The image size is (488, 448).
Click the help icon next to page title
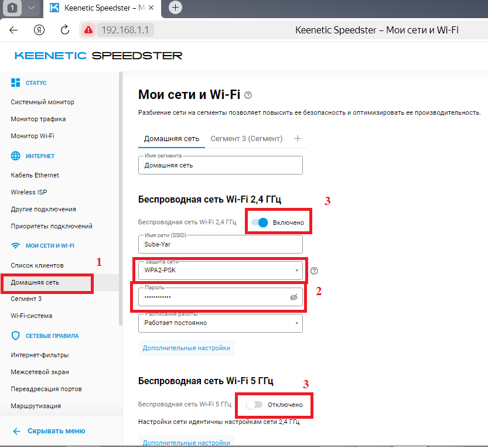coord(248,95)
